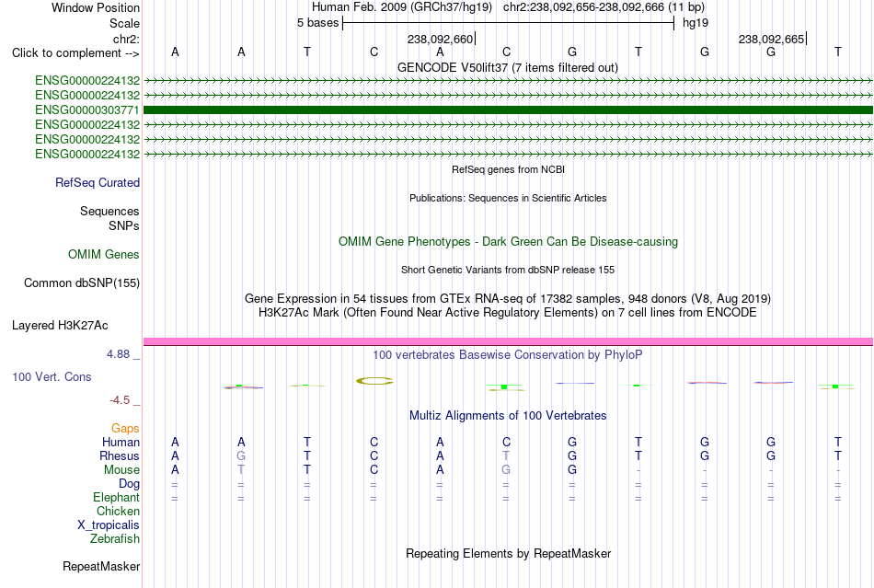The width and height of the screenshot is (874, 588).
Task: Select the Rhesus alignment row label
Action: [x=120, y=455]
